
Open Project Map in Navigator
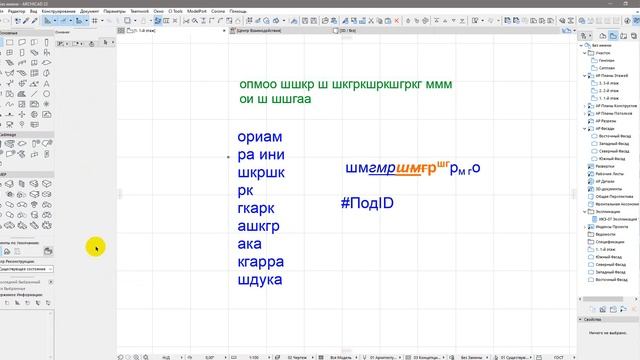pos(603,36)
